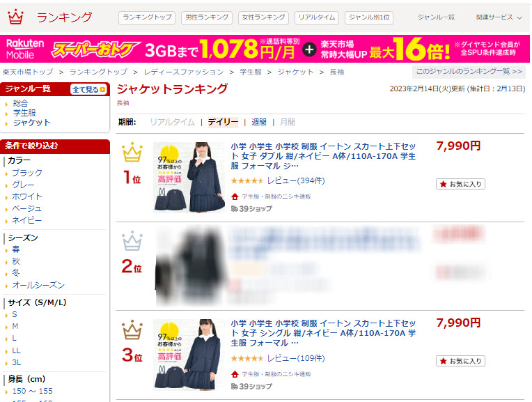Click shop home icon under first product
Viewport: 532px width, 402px height.
pos(235,196)
